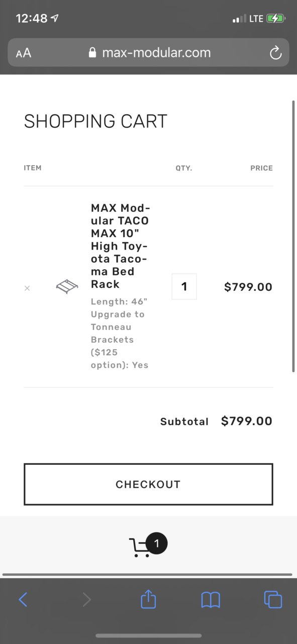The width and height of the screenshot is (297, 644).
Task: Tap the padlock icon in the address bar
Action: pos(92,53)
